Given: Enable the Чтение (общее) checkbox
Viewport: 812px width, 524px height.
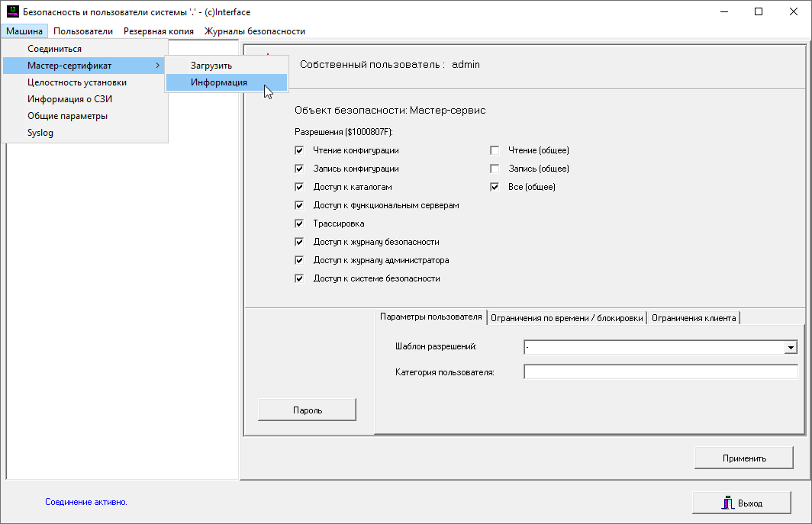Looking at the screenshot, I should (x=495, y=150).
